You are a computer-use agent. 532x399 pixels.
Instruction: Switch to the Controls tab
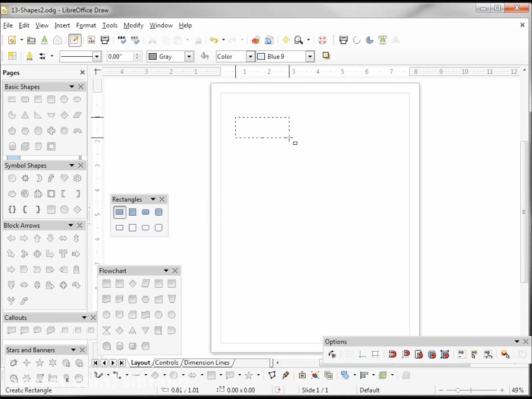(x=167, y=362)
